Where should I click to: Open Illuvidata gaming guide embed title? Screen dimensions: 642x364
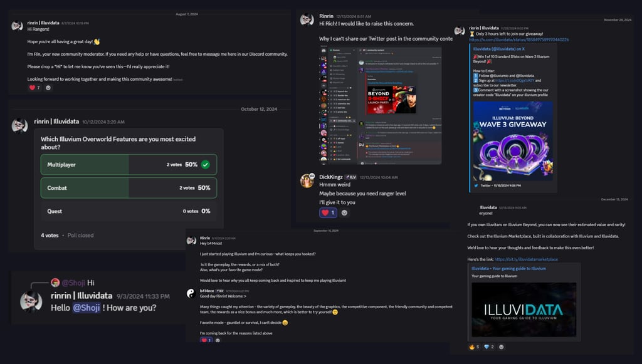pyautogui.click(x=508, y=269)
